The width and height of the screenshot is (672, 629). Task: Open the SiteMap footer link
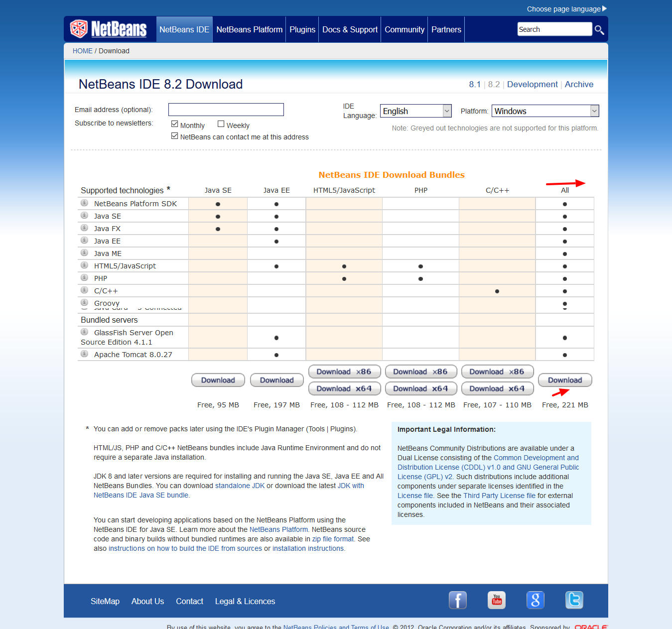(105, 601)
